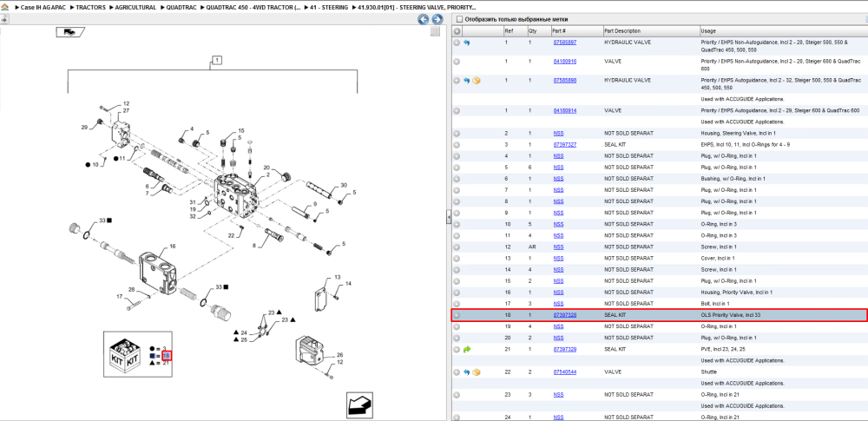The width and height of the screenshot is (868, 421).
Task: Click the round add icon on Ref 18 row
Action: pyautogui.click(x=457, y=315)
